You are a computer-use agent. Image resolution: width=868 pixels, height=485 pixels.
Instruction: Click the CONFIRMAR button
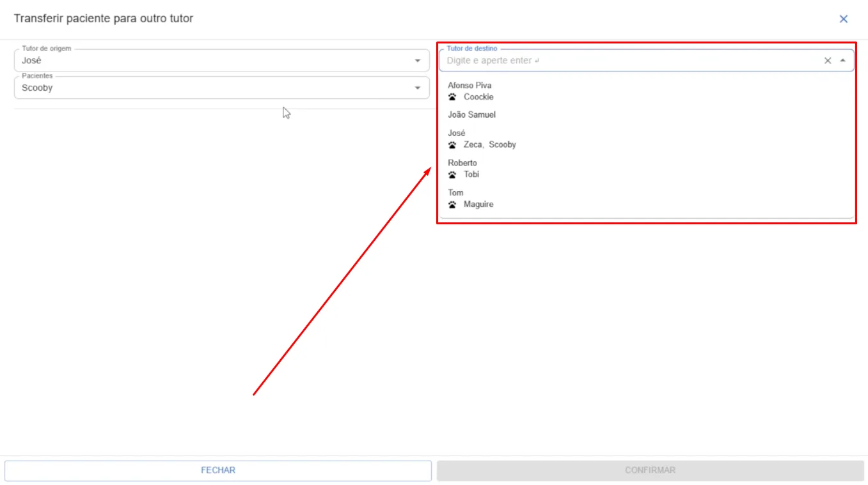click(650, 470)
